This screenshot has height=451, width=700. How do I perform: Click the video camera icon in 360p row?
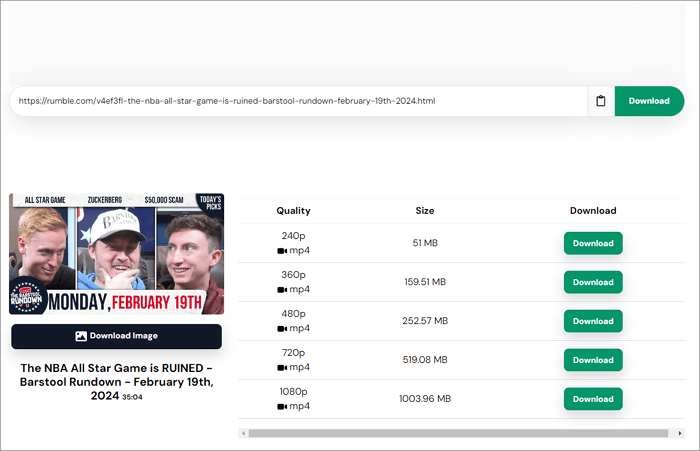[282, 290]
